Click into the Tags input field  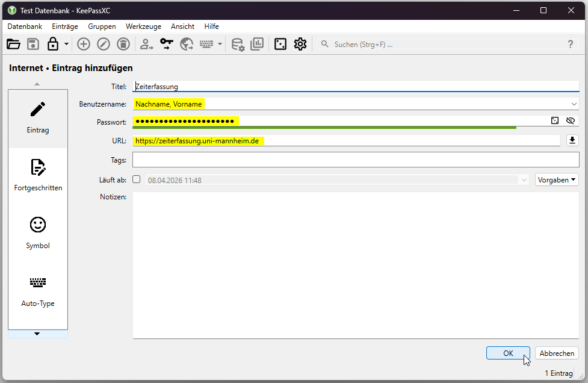[356, 160]
